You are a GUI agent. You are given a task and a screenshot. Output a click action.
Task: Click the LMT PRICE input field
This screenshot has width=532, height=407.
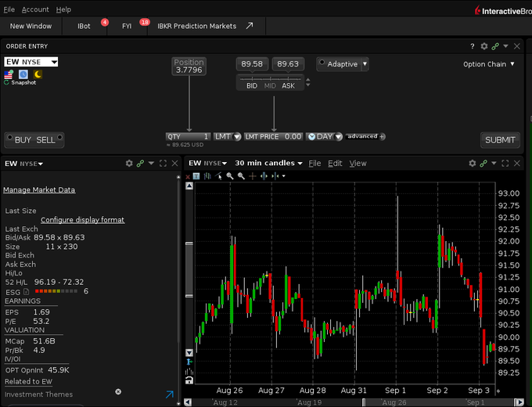click(273, 136)
